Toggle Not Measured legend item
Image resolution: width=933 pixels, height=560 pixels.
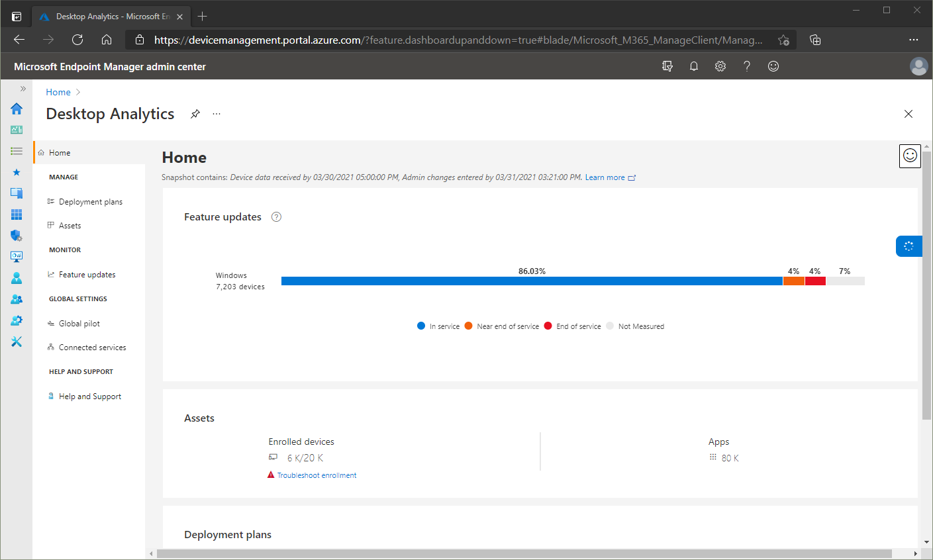pyautogui.click(x=635, y=326)
